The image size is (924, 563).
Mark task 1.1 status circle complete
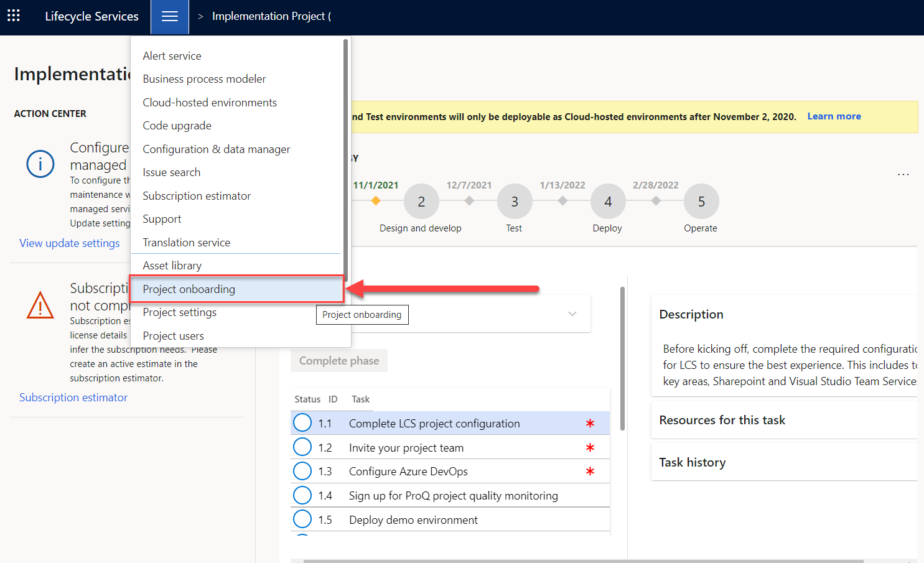pyautogui.click(x=302, y=422)
